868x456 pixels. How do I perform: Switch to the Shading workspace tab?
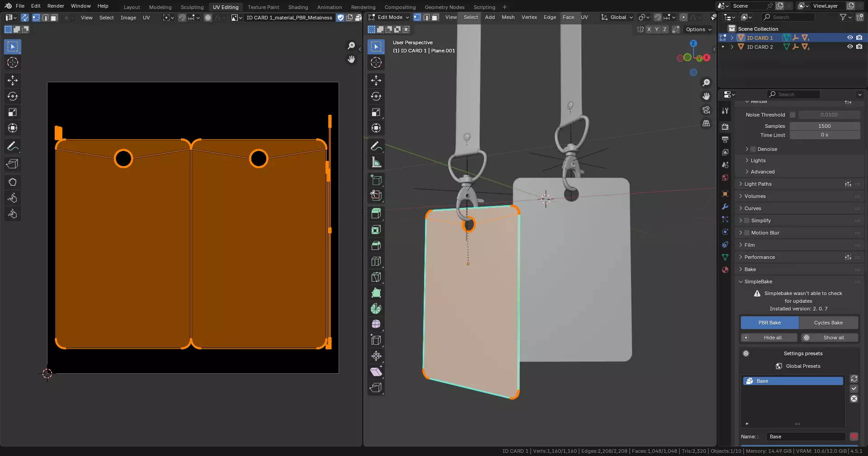298,7
